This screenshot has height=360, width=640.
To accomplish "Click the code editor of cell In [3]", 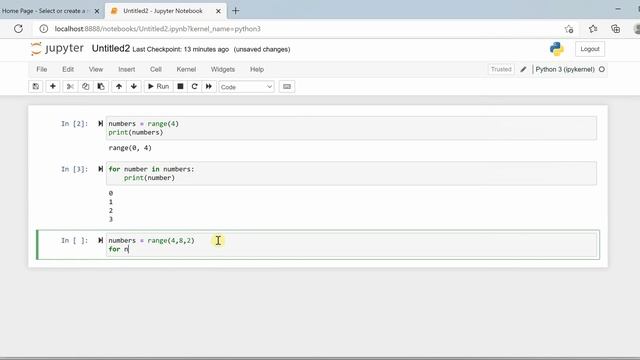I will point(351,173).
